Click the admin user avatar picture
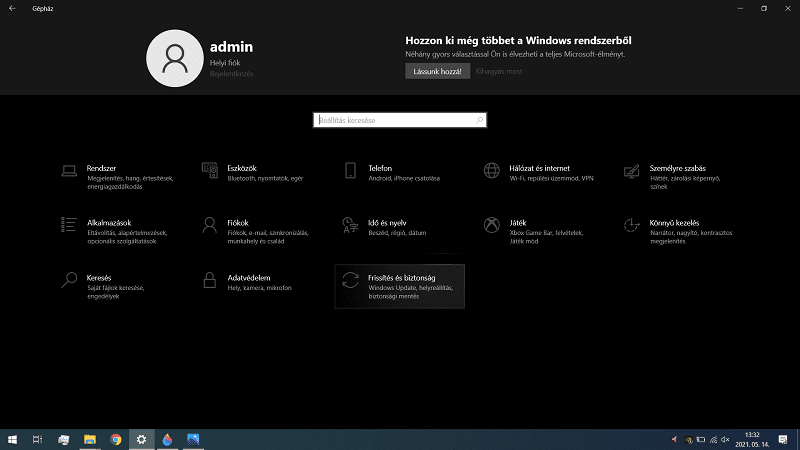Image resolution: width=800 pixels, height=450 pixels. pos(175,58)
